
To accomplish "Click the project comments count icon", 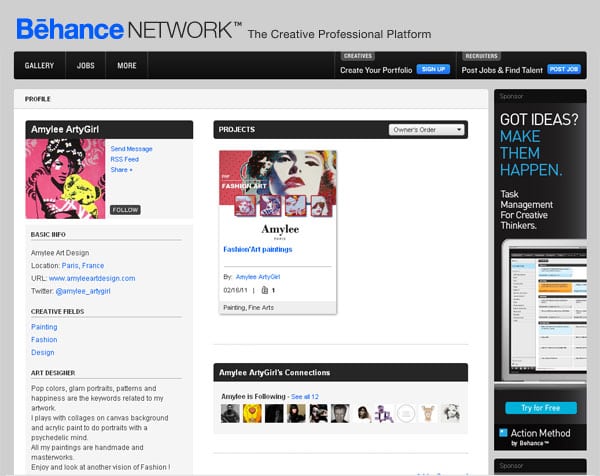I will (x=264, y=290).
